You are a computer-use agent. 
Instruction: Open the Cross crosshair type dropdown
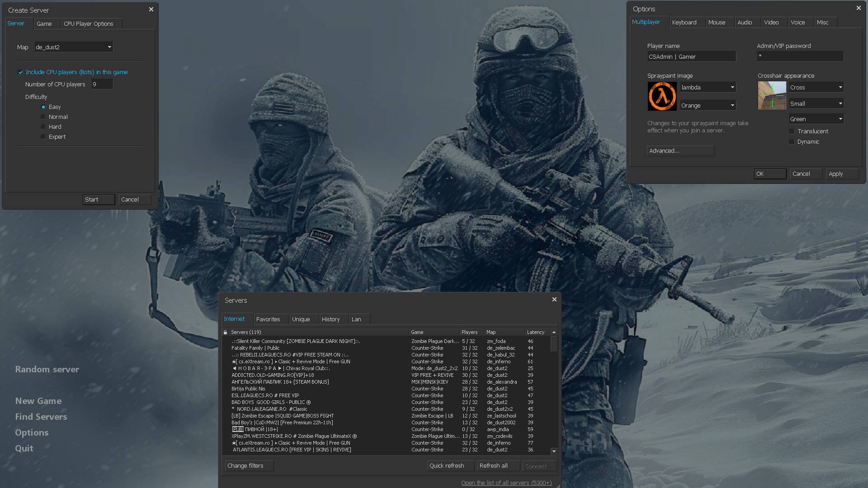pos(816,87)
